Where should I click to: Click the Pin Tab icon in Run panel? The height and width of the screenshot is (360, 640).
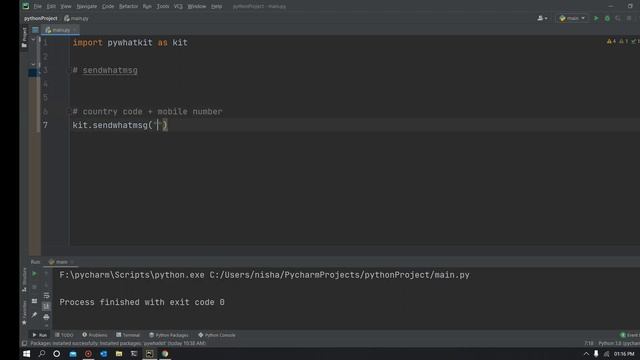point(34,315)
